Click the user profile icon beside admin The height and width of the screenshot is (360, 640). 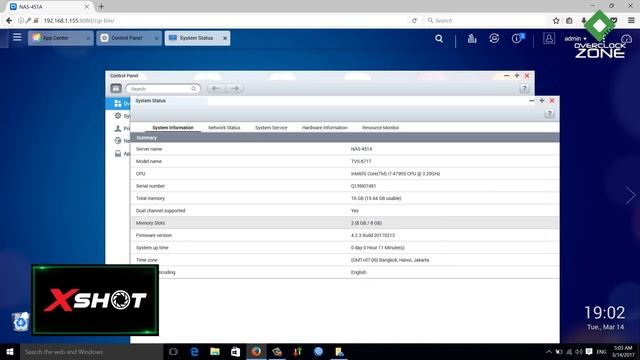point(549,38)
